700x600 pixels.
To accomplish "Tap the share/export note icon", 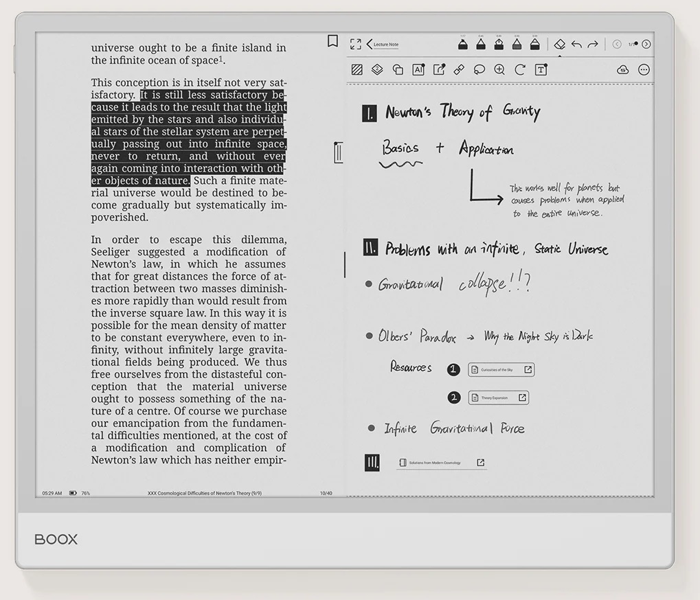I will pos(439,69).
